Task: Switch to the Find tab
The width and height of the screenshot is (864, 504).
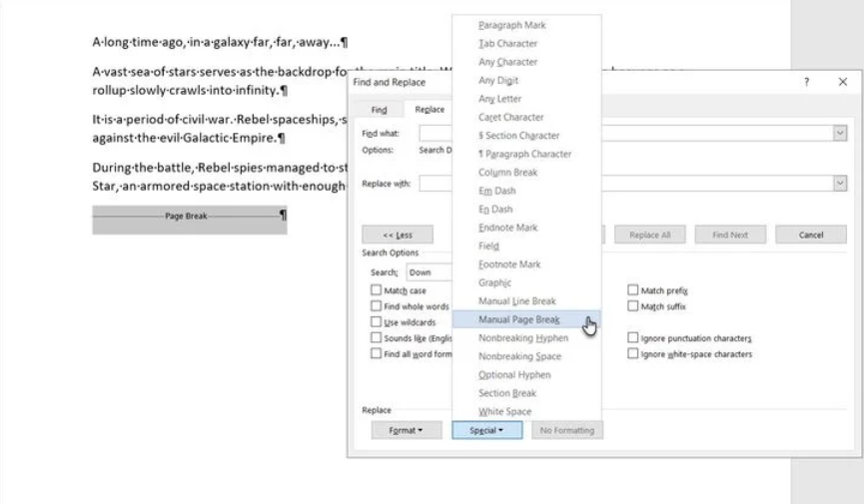Action: [x=379, y=110]
